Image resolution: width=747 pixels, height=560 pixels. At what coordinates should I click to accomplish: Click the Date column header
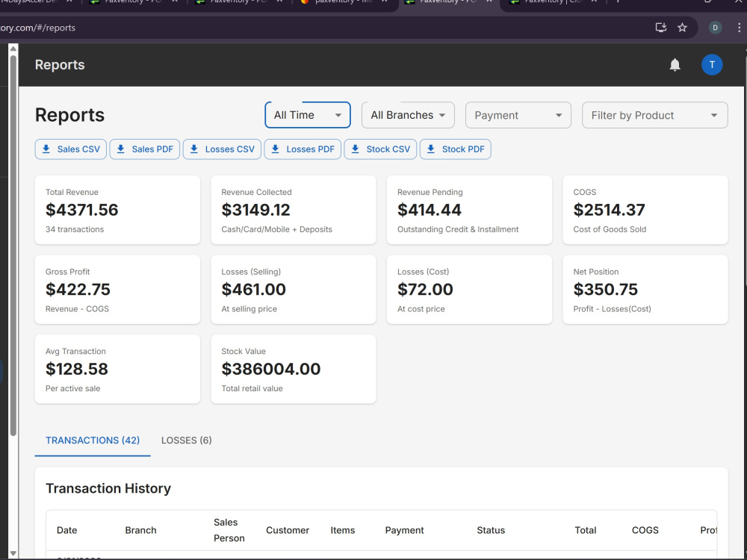pos(66,530)
